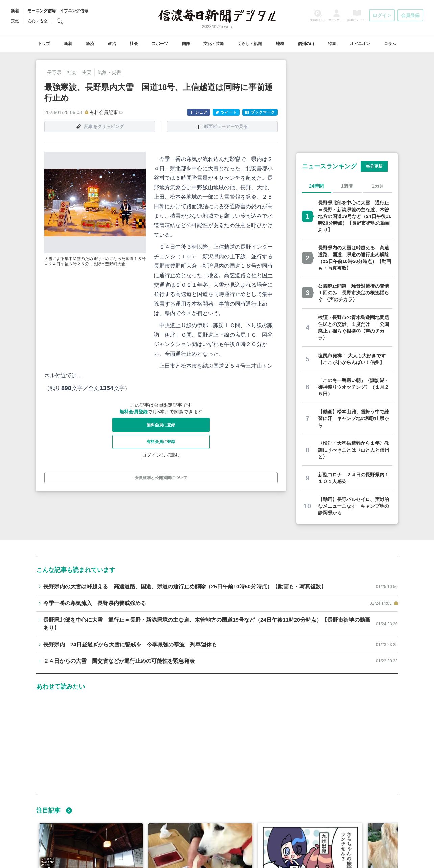Click 記事をクリッピング button
Image resolution: width=434 pixels, height=868 pixels.
[100, 127]
